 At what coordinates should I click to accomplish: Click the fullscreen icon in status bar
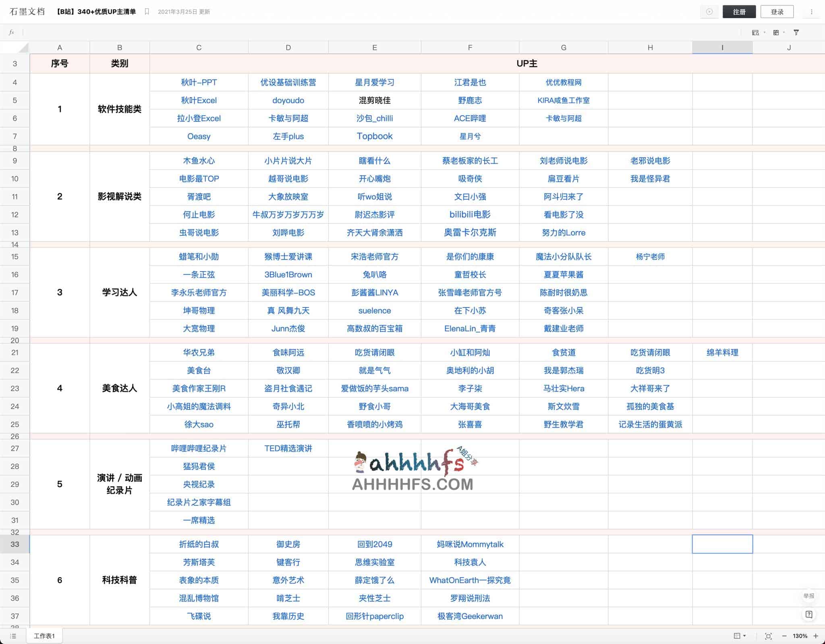coord(768,636)
